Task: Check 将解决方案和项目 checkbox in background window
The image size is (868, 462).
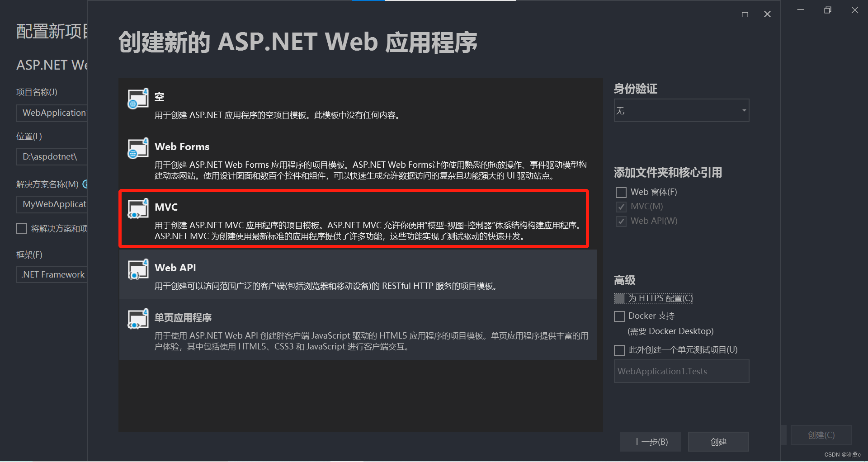Action: 22,229
